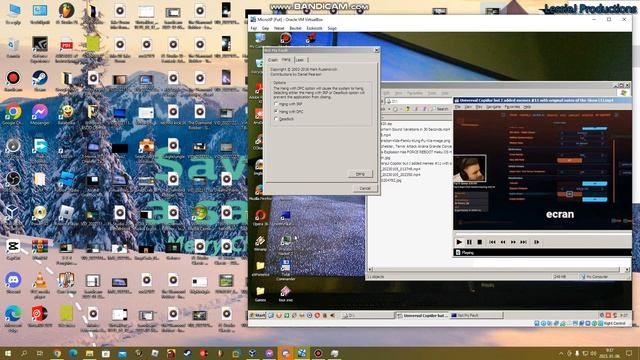640x360 pixels.
Task: Open the Winamp icon on VM desktop
Action: [260, 243]
